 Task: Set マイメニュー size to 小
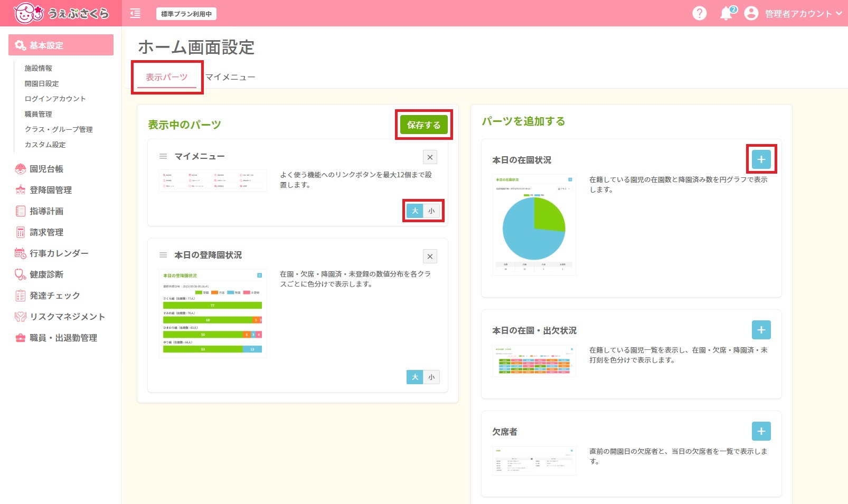(431, 211)
